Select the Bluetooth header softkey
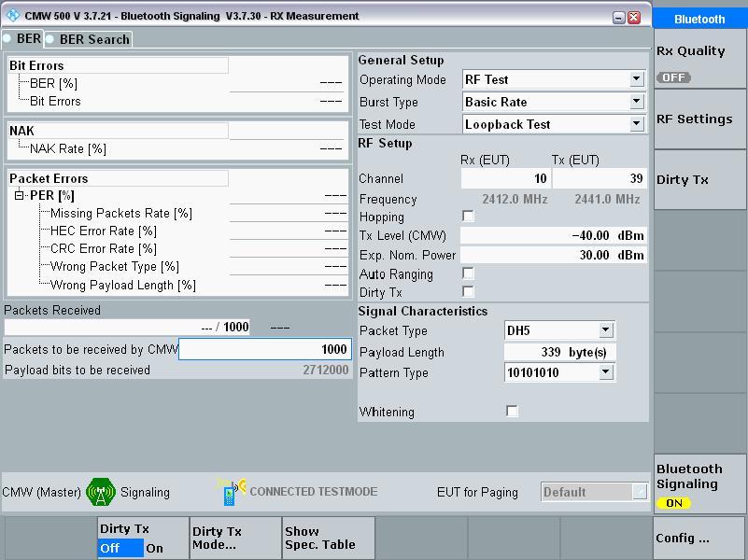The image size is (748, 560). click(699, 19)
